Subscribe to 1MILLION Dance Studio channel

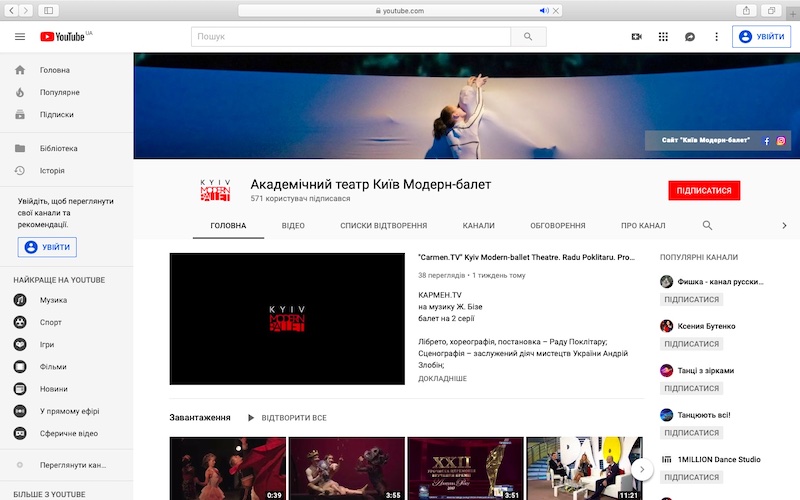coord(691,477)
